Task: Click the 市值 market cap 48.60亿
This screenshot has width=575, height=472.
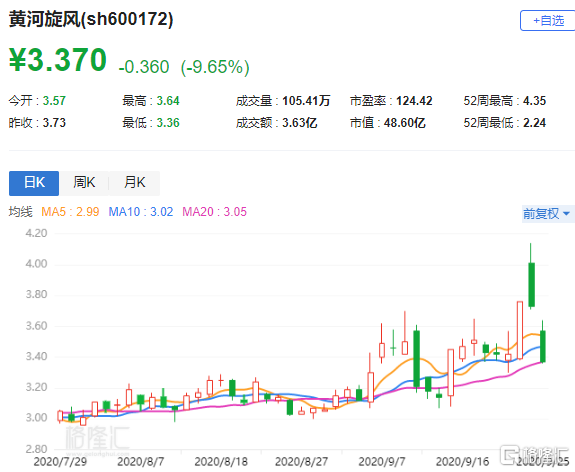Action: pos(404,122)
